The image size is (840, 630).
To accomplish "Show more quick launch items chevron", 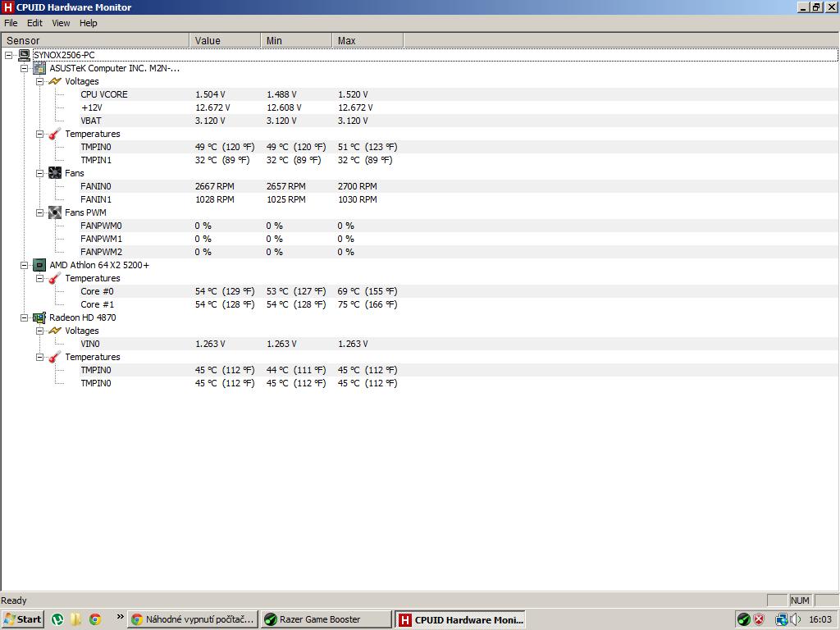I will 120,617.
